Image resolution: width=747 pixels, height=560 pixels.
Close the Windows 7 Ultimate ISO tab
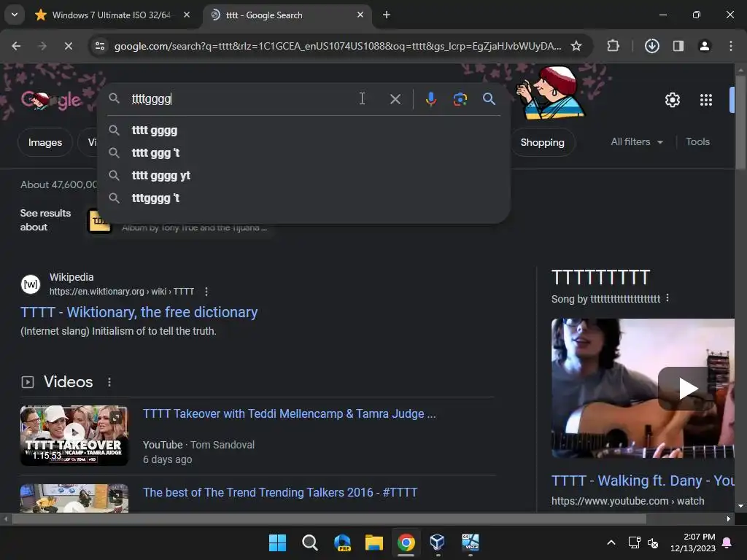187,15
